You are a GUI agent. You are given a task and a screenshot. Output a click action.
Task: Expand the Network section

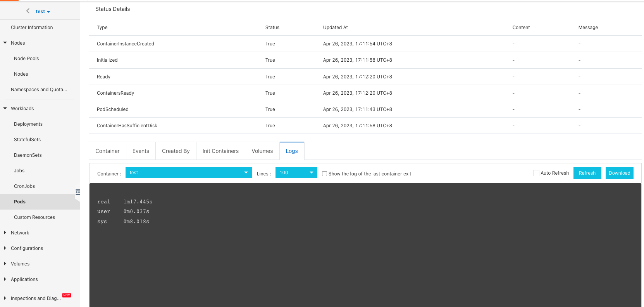[5, 233]
